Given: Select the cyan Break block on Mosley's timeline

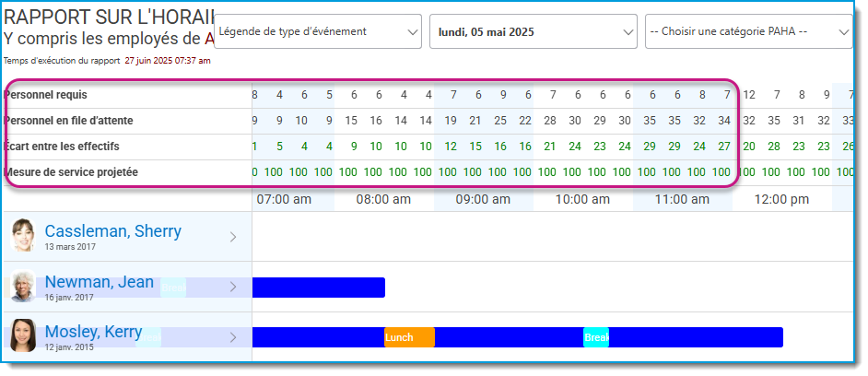Looking at the screenshot, I should pyautogui.click(x=596, y=337).
